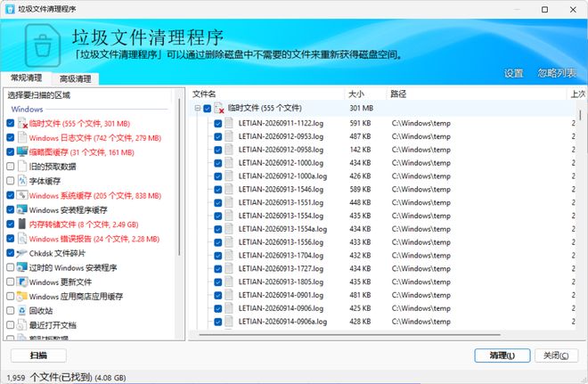This screenshot has width=588, height=384.
Task: Uncheck Windows 日志文件 checkbox
Action: [11, 137]
